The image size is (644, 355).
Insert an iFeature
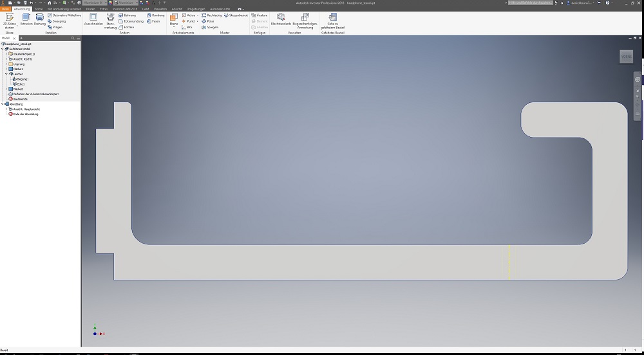click(260, 15)
